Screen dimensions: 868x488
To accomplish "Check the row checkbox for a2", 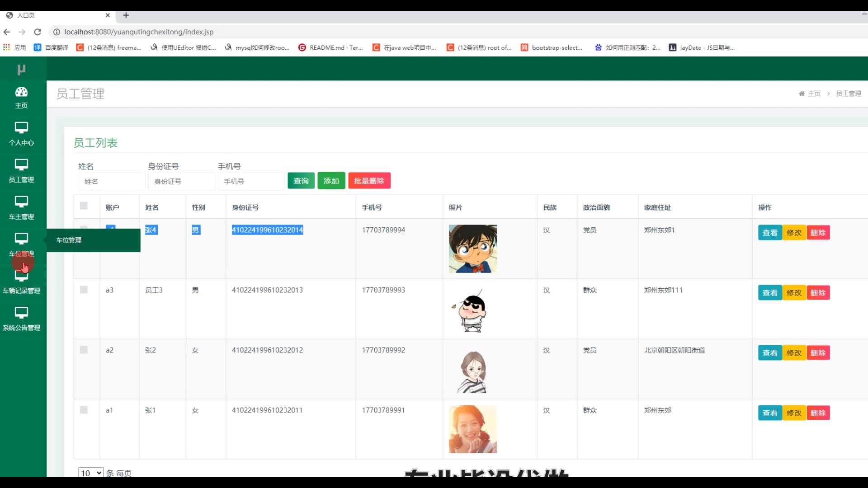I will pyautogui.click(x=84, y=350).
